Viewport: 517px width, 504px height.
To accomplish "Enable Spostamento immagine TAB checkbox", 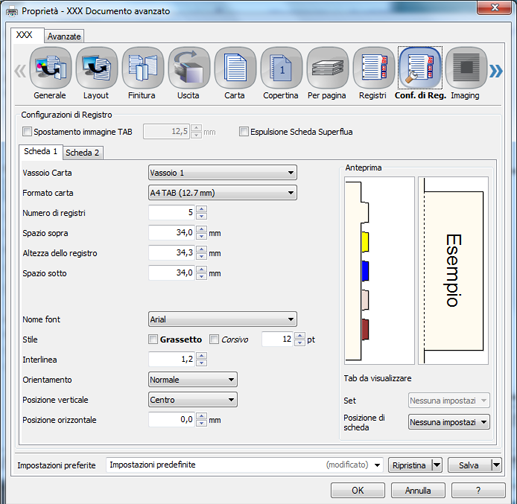I will click(27, 131).
